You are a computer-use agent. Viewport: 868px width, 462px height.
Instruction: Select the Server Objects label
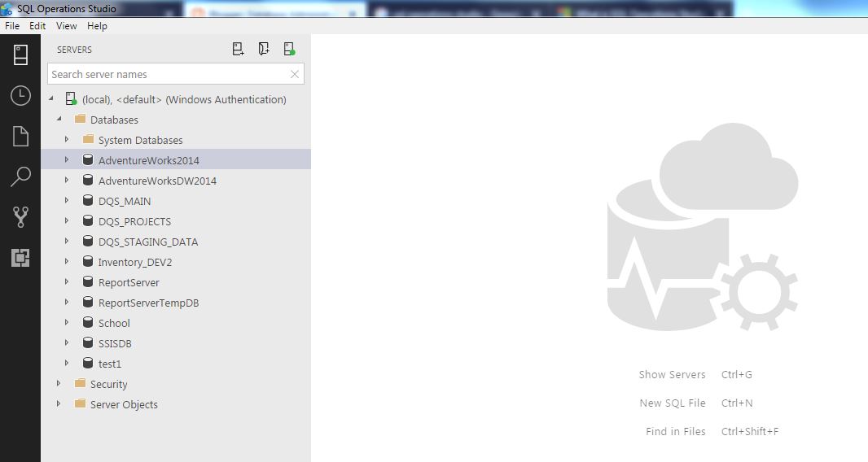[x=124, y=404]
